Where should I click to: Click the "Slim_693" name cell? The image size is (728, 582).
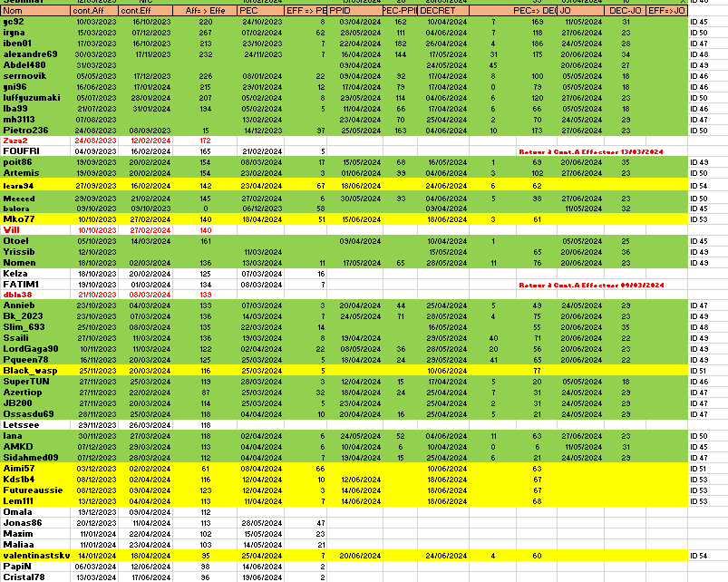35,327
